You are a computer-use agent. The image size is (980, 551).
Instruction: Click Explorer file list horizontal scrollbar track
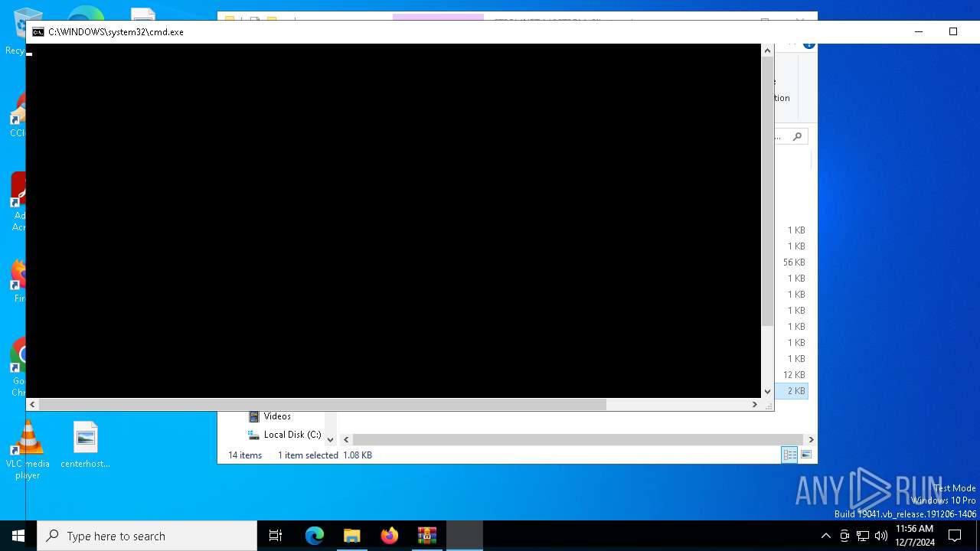[x=578, y=439]
